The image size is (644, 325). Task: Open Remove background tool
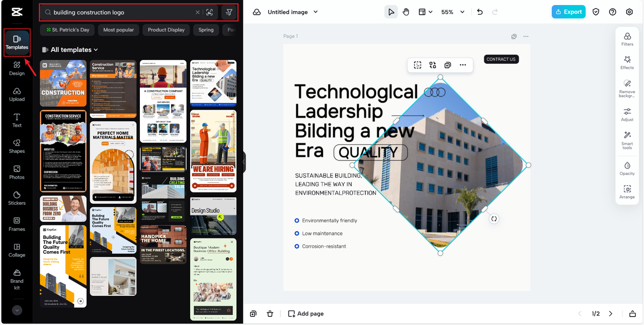tap(627, 88)
